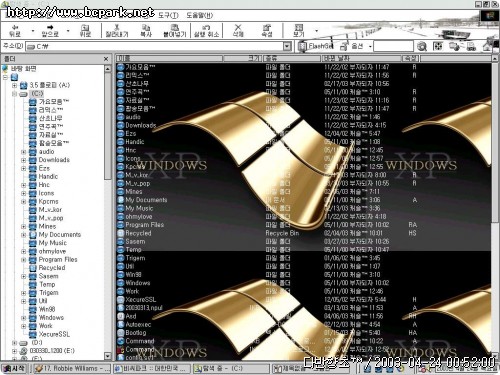Click the Paste (붙여넣기) toolbar icon
This screenshot has width=500, height=375.
(x=174, y=28)
